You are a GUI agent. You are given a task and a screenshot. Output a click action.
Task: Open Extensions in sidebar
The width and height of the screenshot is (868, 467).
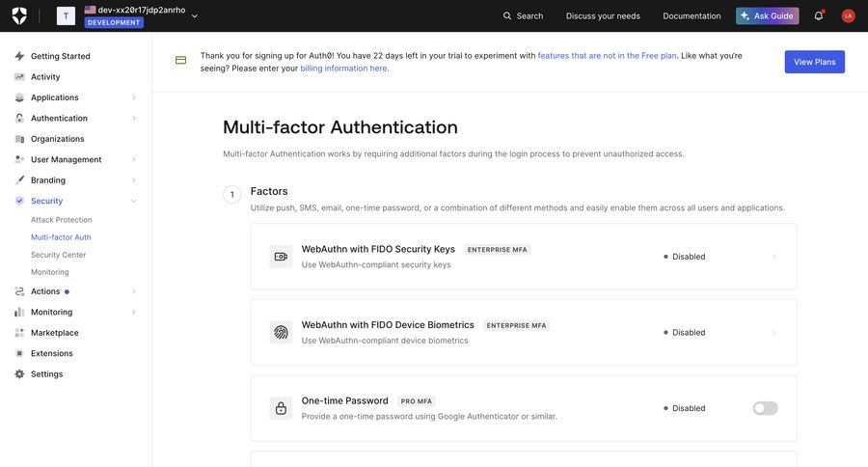click(x=52, y=353)
